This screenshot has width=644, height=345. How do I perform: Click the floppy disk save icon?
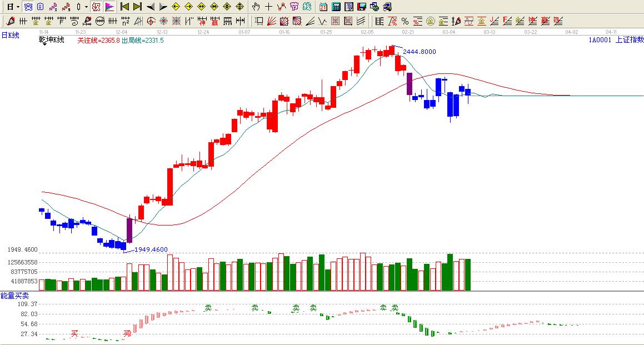[x=361, y=7]
